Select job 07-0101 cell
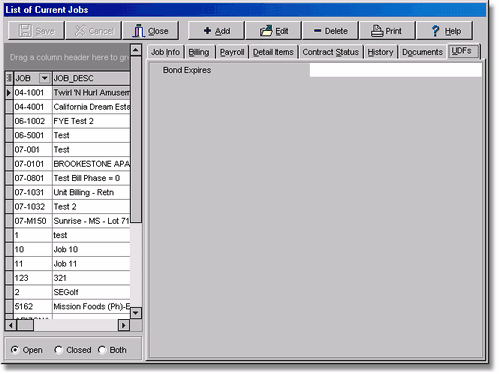Image resolution: width=499 pixels, height=374 pixels. coord(33,164)
